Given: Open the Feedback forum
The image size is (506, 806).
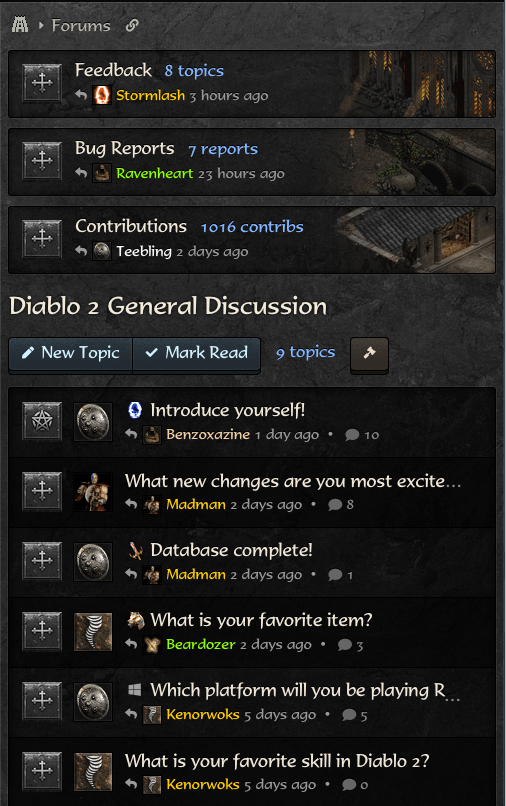Looking at the screenshot, I should click(x=113, y=70).
